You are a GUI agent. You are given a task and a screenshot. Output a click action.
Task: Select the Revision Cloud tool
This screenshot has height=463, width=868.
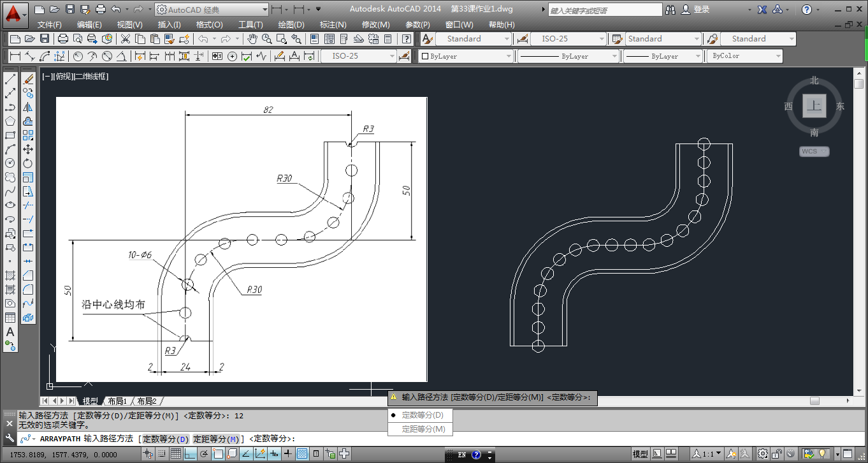[x=10, y=177]
